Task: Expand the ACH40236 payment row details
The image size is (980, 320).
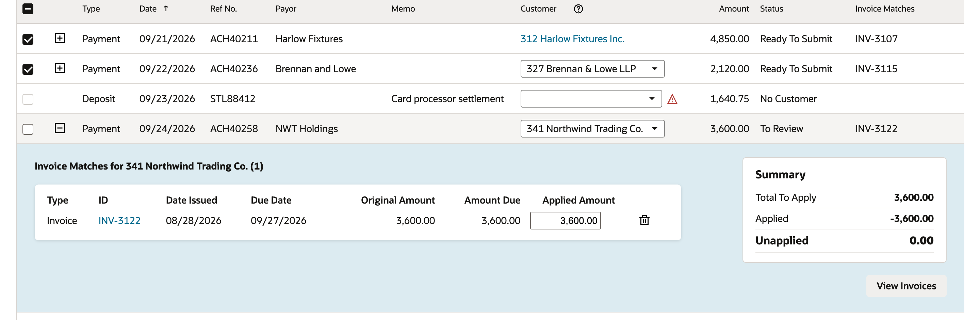Action: coord(60,68)
